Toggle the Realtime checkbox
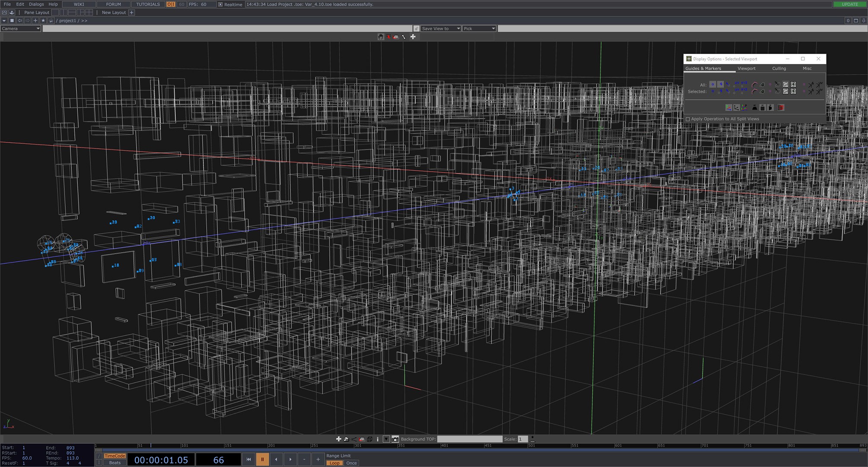This screenshot has height=467, width=868. (x=220, y=4)
